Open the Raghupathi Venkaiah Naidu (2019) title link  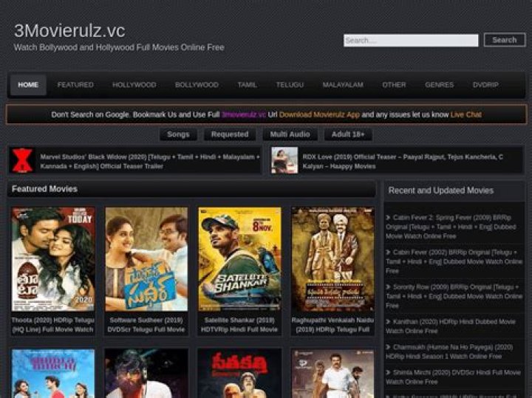[x=332, y=325]
